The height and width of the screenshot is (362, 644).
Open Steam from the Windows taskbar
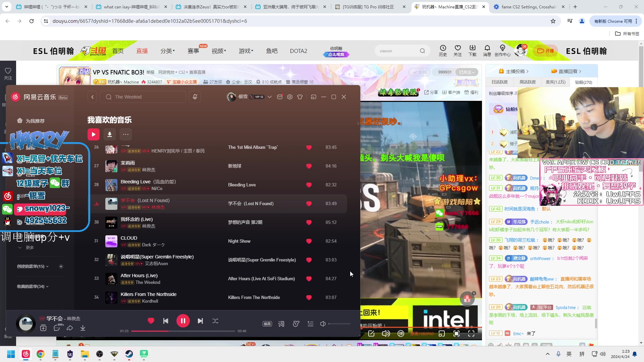click(129, 354)
